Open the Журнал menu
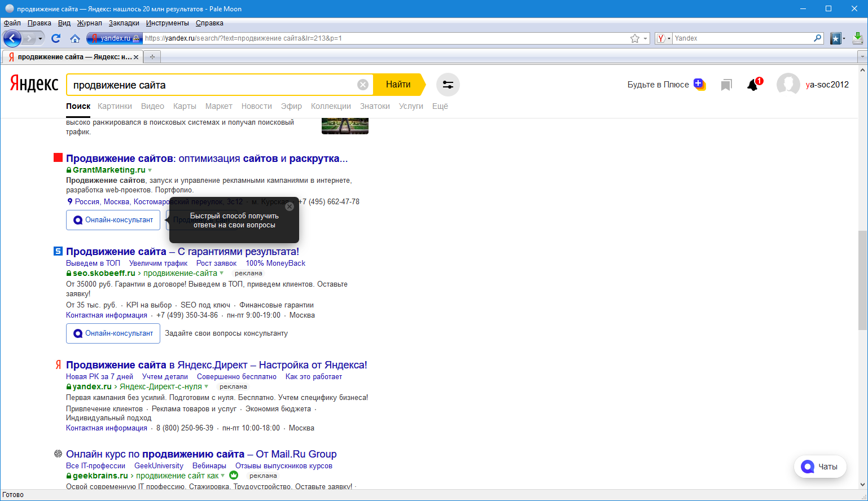The image size is (868, 501). [89, 23]
